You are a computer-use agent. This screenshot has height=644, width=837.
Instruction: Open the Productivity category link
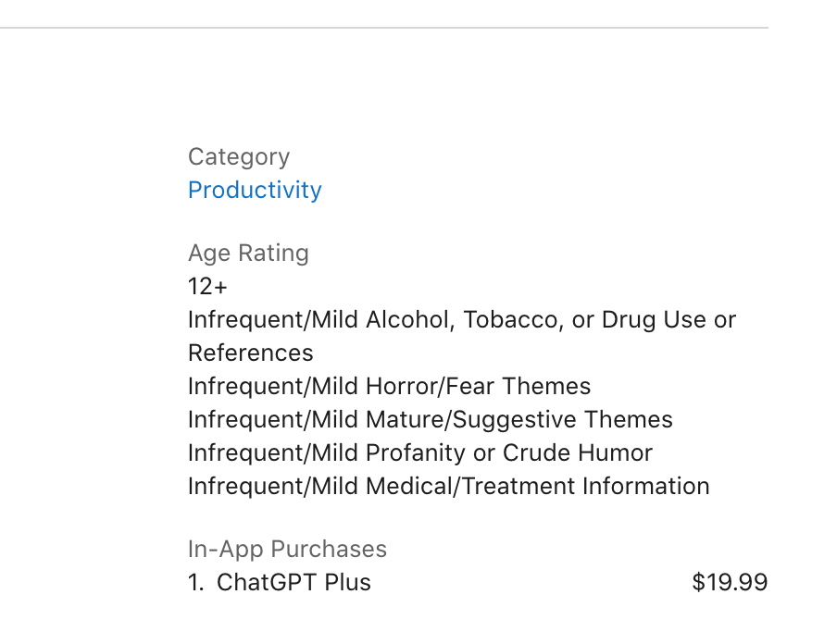click(x=255, y=190)
